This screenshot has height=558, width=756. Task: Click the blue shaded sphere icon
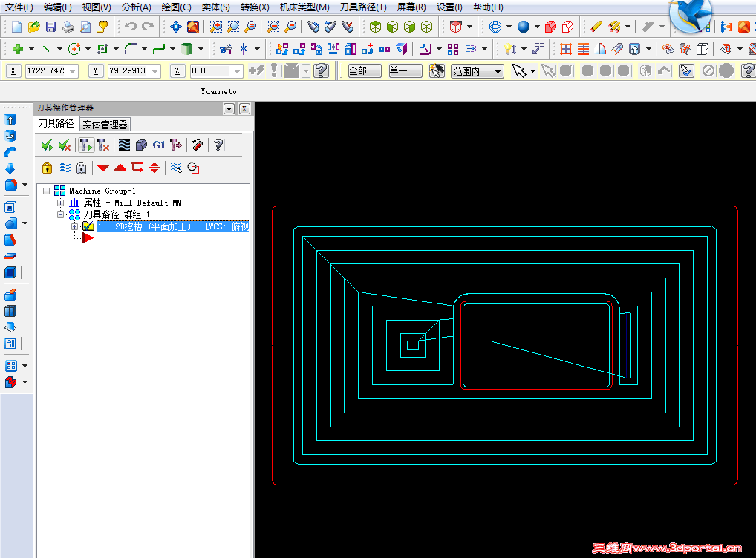pos(524,27)
